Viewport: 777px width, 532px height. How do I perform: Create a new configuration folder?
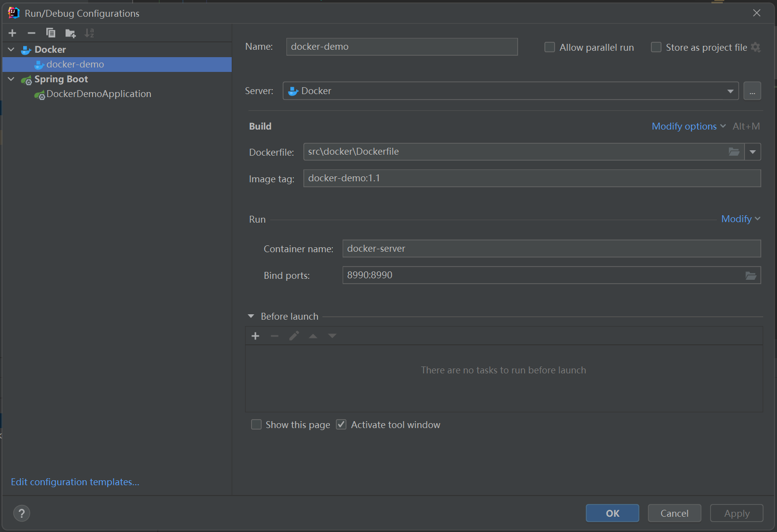71,33
